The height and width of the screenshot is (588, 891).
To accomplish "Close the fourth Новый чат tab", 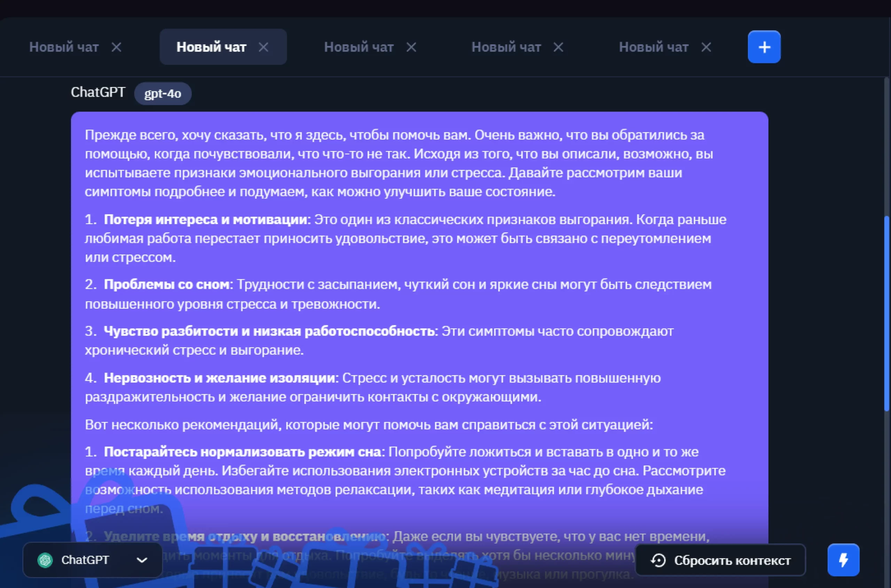I will pos(559,47).
